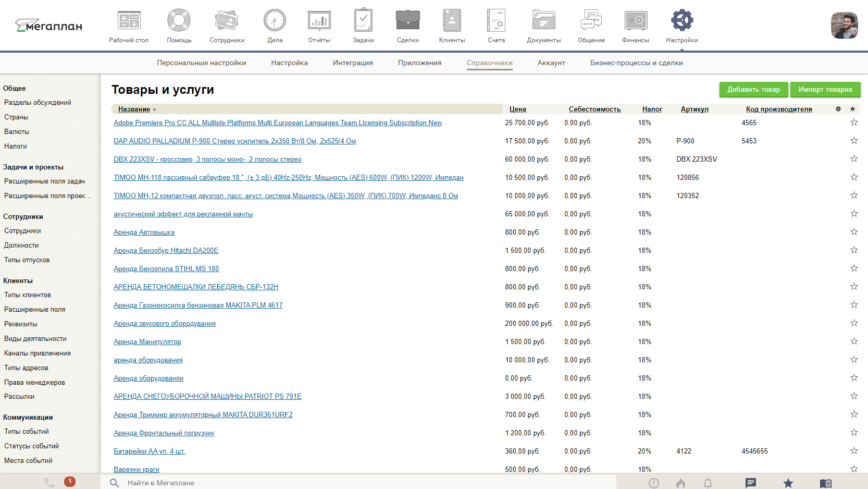Click the favorites star column header

(x=852, y=109)
